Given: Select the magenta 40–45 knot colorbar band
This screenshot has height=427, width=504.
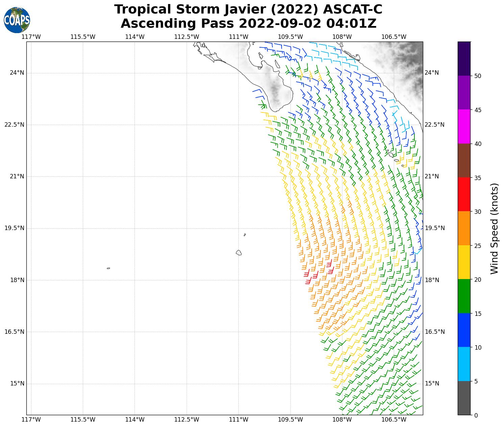Looking at the screenshot, I should click(464, 126).
